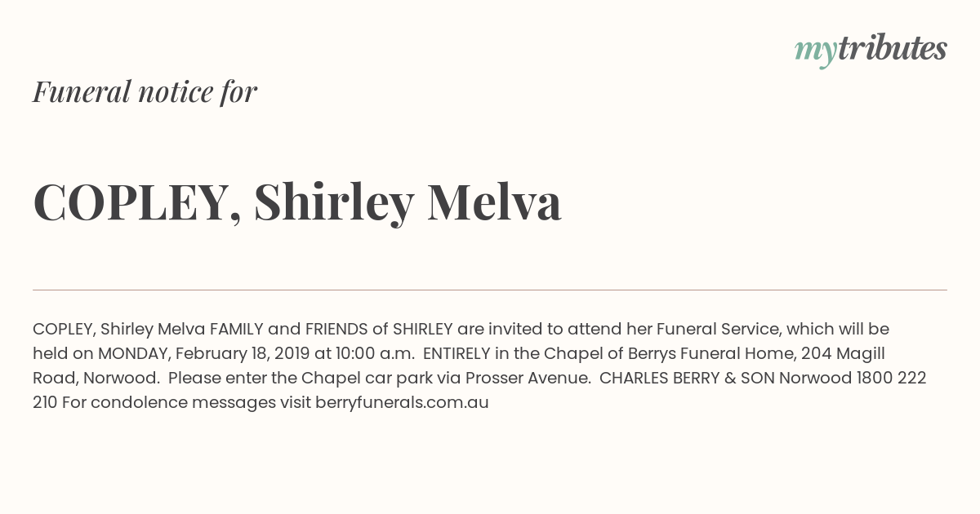Click the "204 Magill" address text
This screenshot has height=514, width=980.
[843, 353]
